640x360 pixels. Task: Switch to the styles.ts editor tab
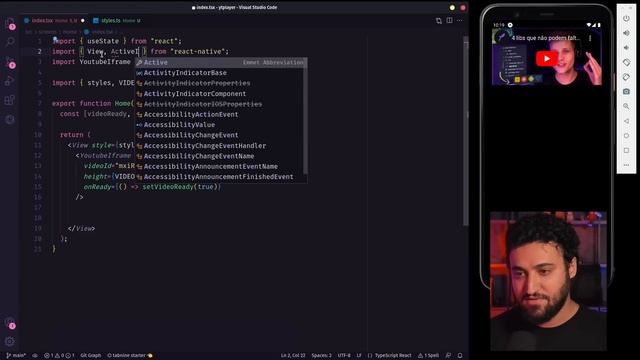click(x=117, y=20)
